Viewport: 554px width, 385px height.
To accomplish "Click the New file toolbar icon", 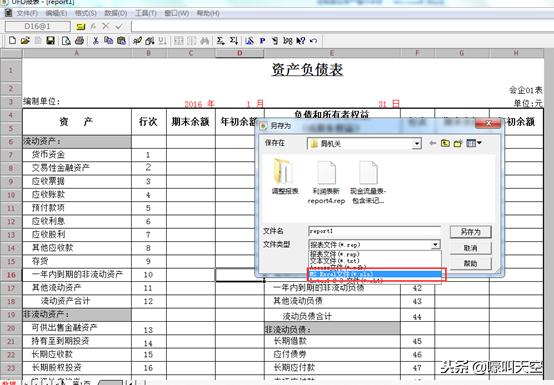I will pyautogui.click(x=12, y=40).
